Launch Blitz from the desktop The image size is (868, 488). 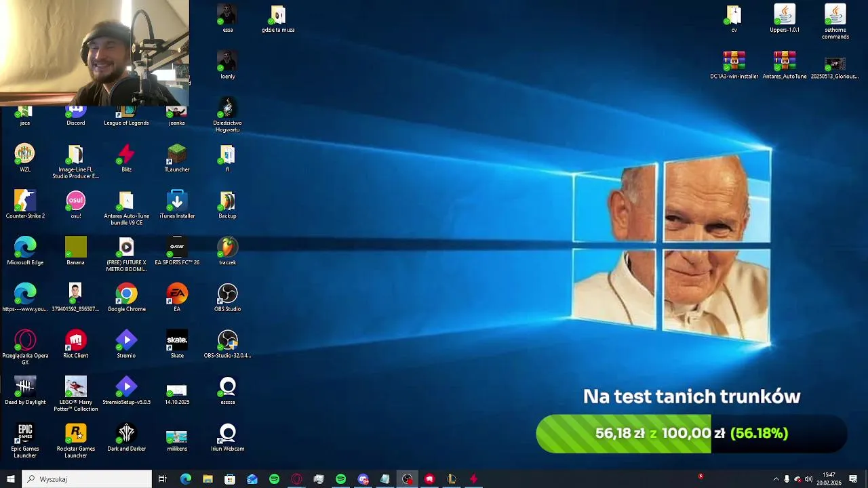pos(126,158)
